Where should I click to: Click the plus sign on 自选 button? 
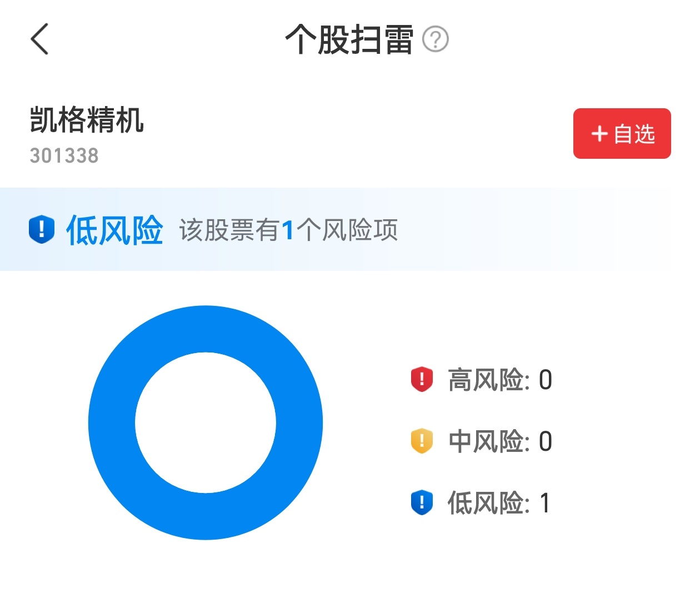(599, 134)
